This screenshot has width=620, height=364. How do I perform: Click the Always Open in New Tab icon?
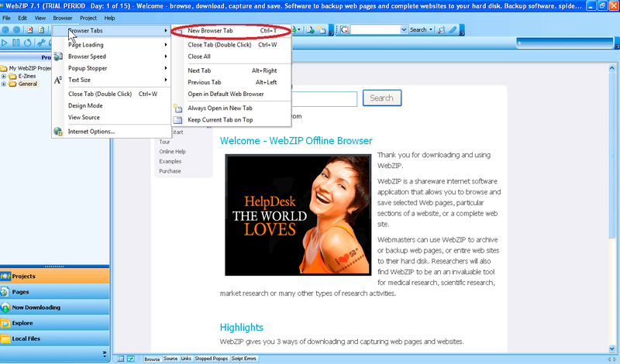178,108
